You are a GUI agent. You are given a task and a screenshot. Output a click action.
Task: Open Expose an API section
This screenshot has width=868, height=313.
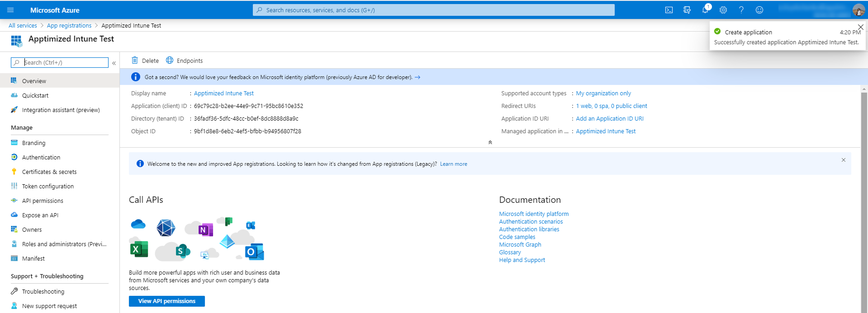click(60, 215)
